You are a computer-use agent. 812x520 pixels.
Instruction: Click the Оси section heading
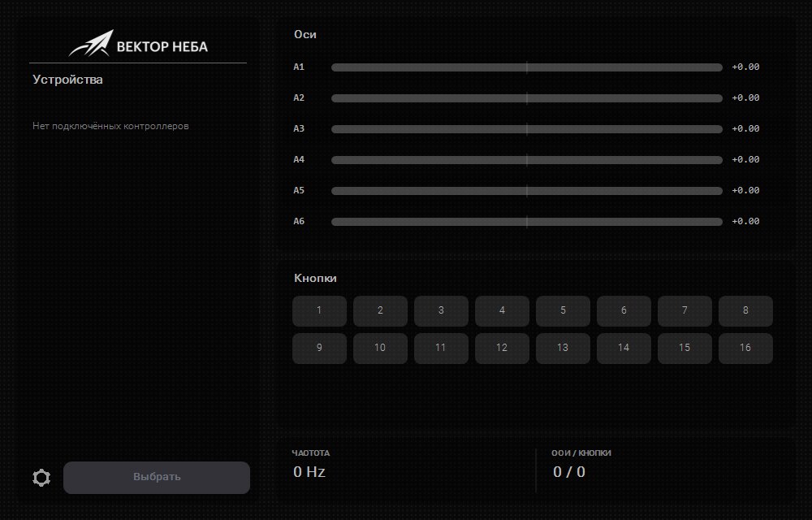(x=305, y=34)
